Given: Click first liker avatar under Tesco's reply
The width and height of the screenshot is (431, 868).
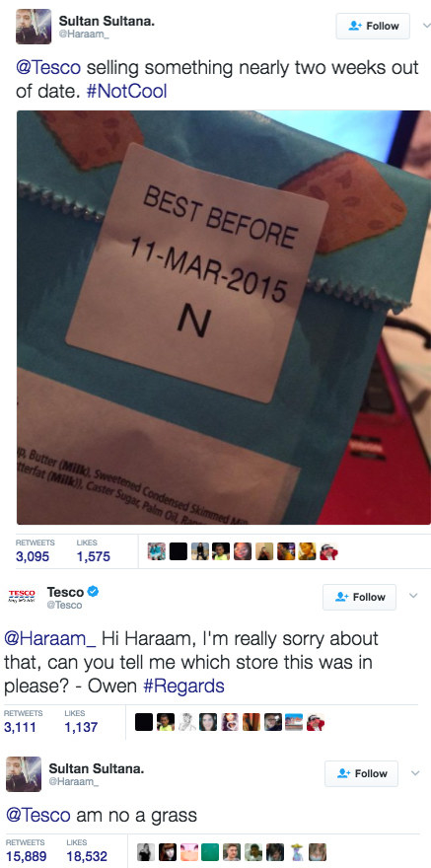Looking at the screenshot, I should (x=144, y=722).
